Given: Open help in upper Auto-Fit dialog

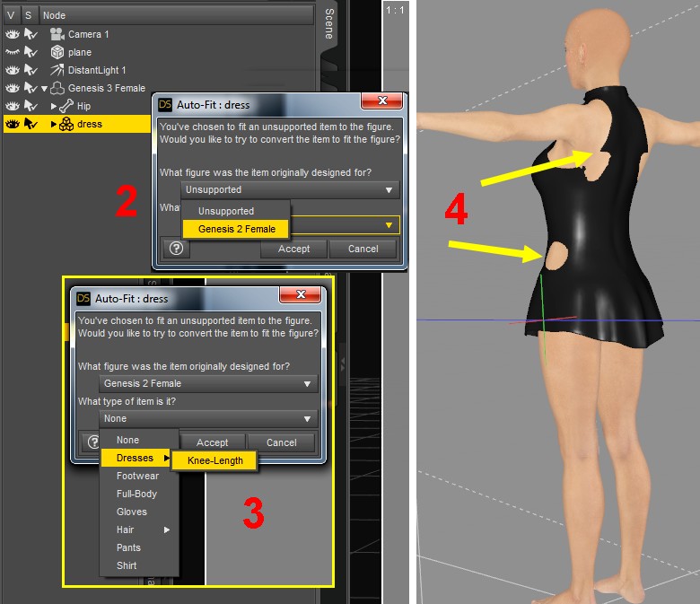Looking at the screenshot, I should 176,249.
